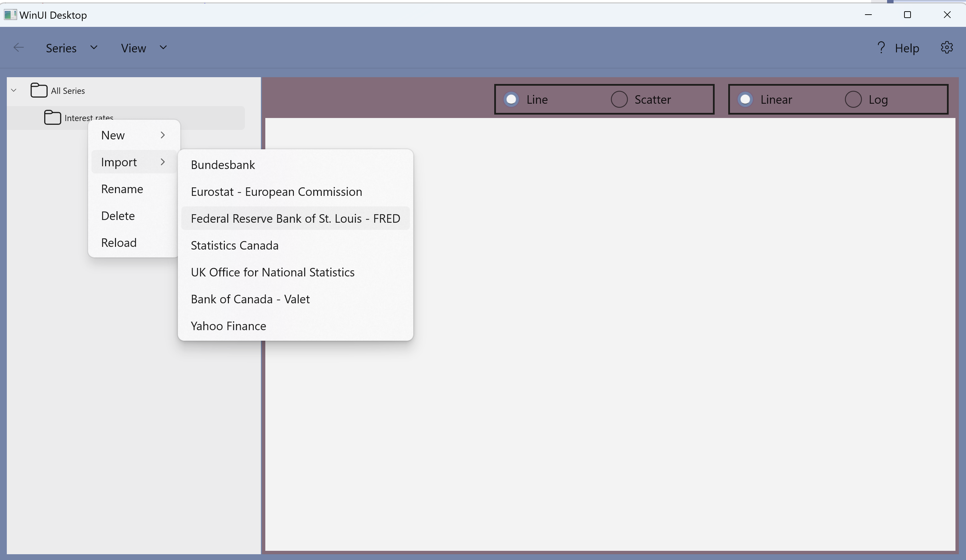
Task: Select the Line chart radio button
Action: coord(511,100)
